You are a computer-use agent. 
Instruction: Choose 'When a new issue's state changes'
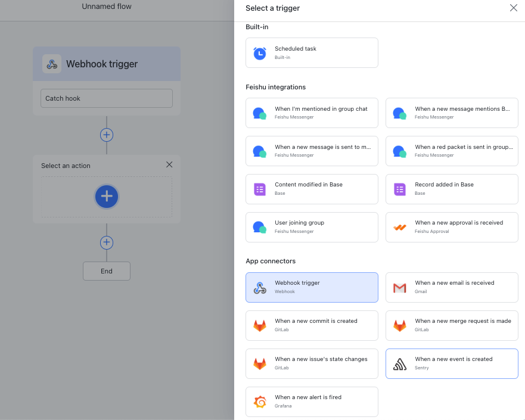click(x=312, y=363)
